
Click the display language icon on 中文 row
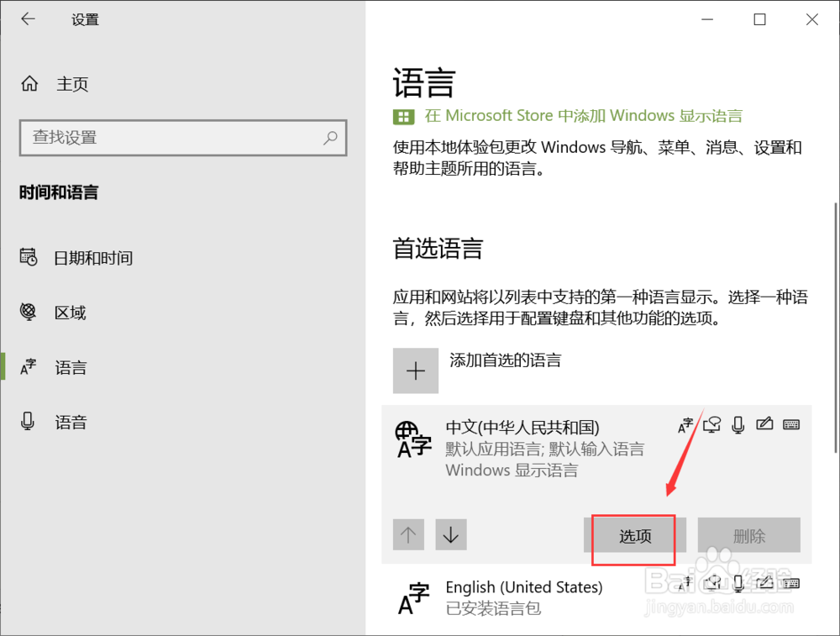coord(685,425)
